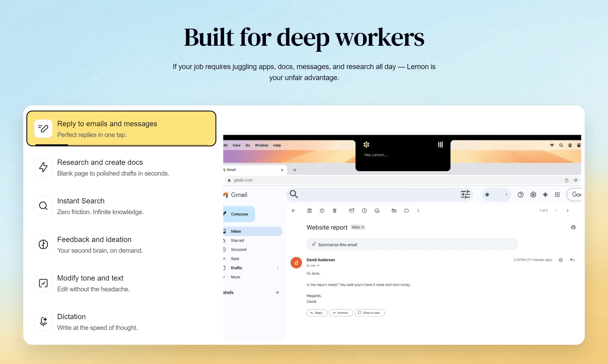608x364 pixels.
Task: Open the status indicator dropdown
Action: tap(496, 194)
